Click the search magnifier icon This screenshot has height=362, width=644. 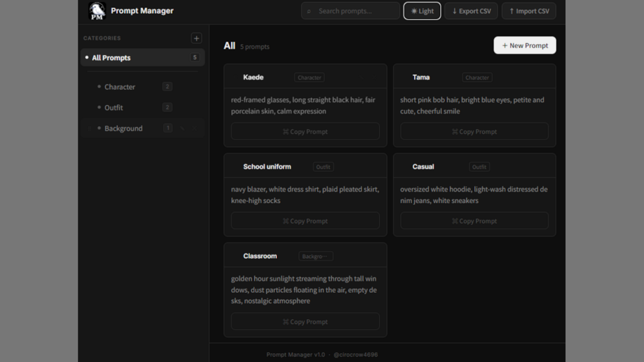(309, 11)
